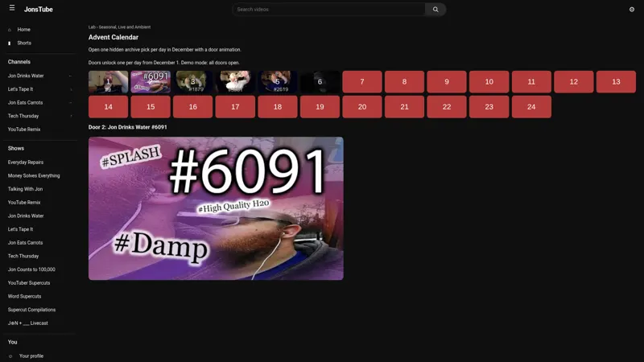Click the Shorts icon in sidebar
644x362 pixels.
pyautogui.click(x=10, y=43)
